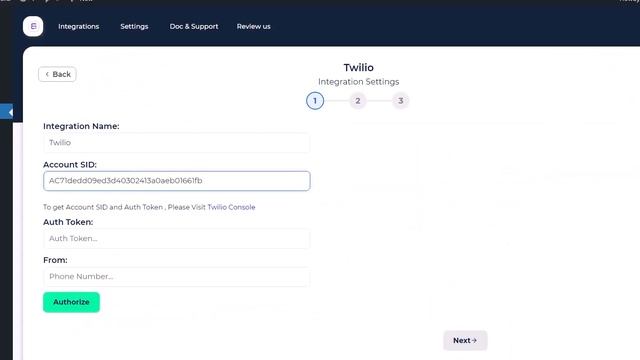640x360 pixels.
Task: Open the Review us link
Action: tap(253, 27)
